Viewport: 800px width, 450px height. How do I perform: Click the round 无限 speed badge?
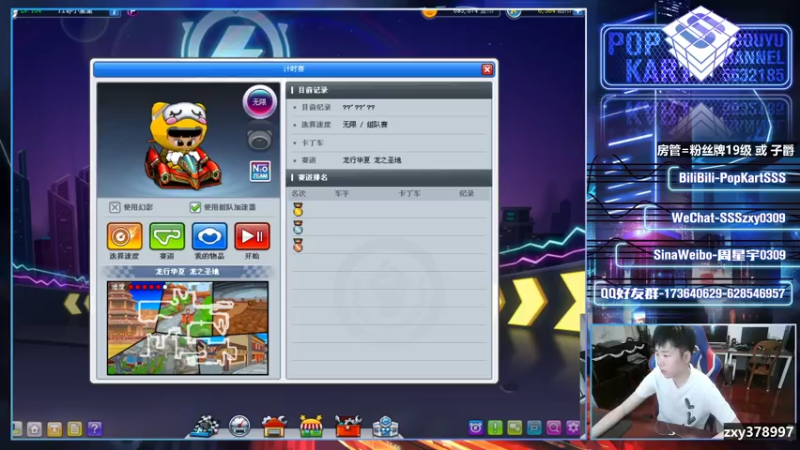coord(260,102)
